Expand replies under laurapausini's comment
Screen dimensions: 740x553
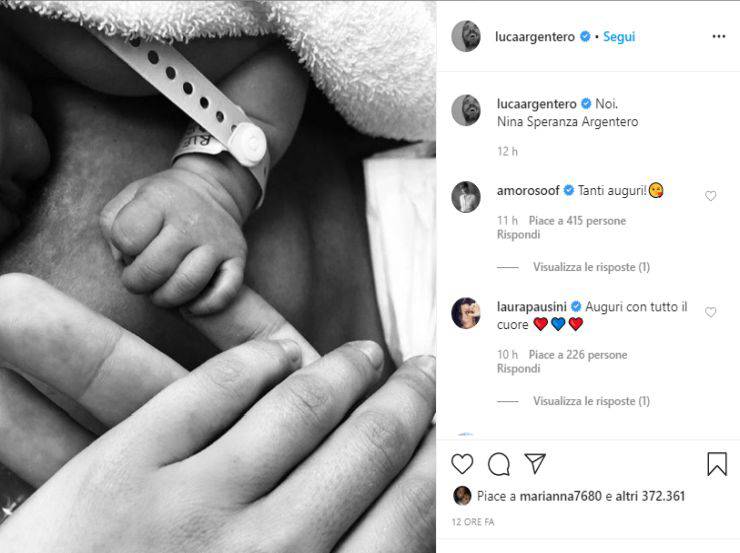click(591, 401)
